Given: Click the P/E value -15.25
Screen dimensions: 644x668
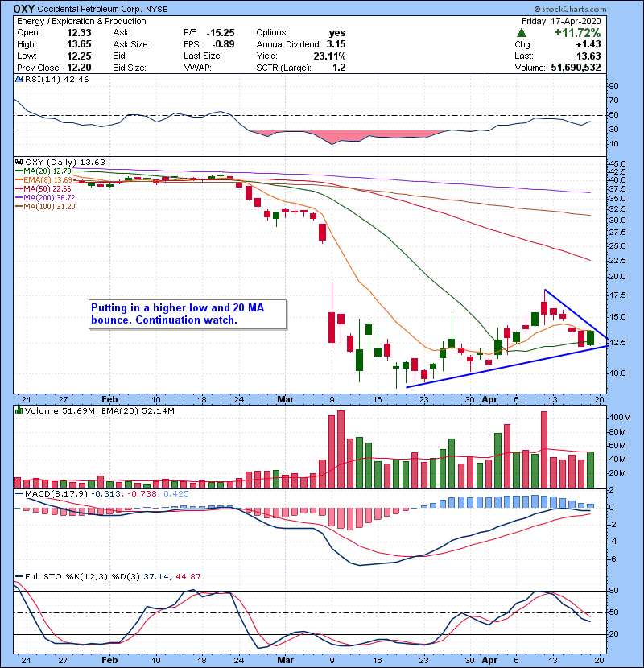Looking at the screenshot, I should coord(221,33).
